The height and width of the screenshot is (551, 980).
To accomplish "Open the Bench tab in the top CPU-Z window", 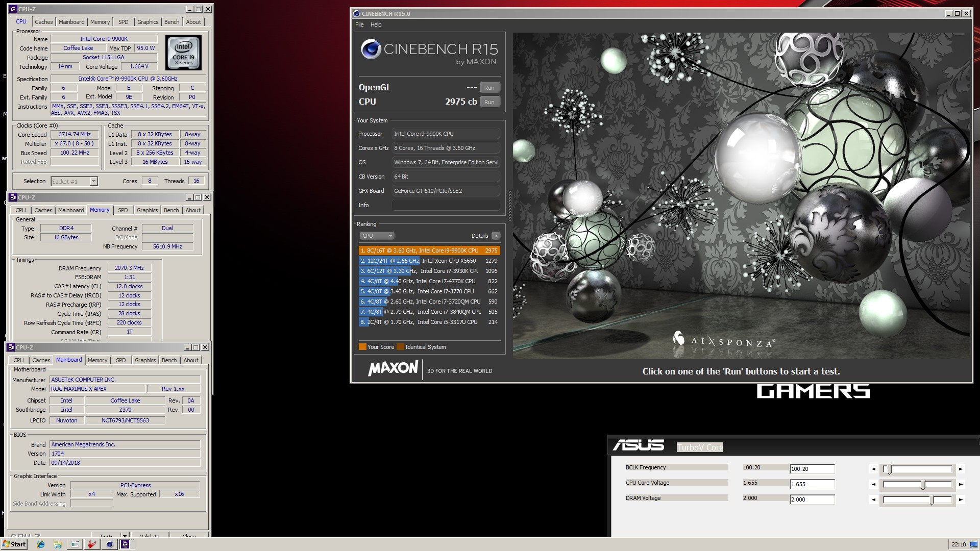I will [171, 22].
